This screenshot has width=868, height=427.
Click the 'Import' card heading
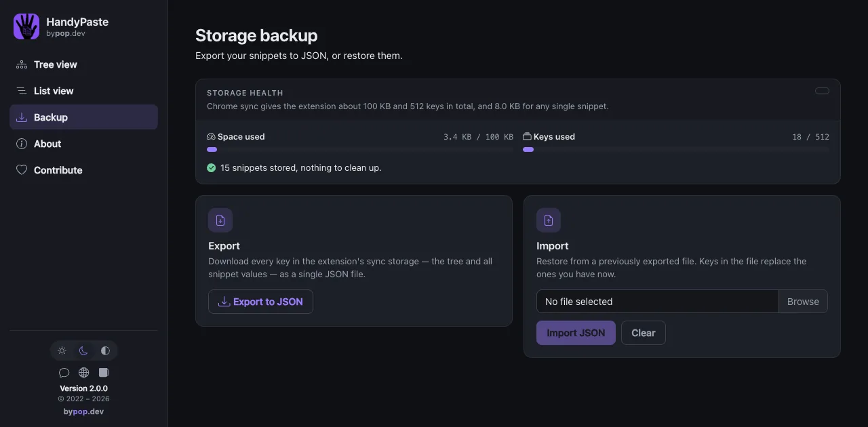552,246
